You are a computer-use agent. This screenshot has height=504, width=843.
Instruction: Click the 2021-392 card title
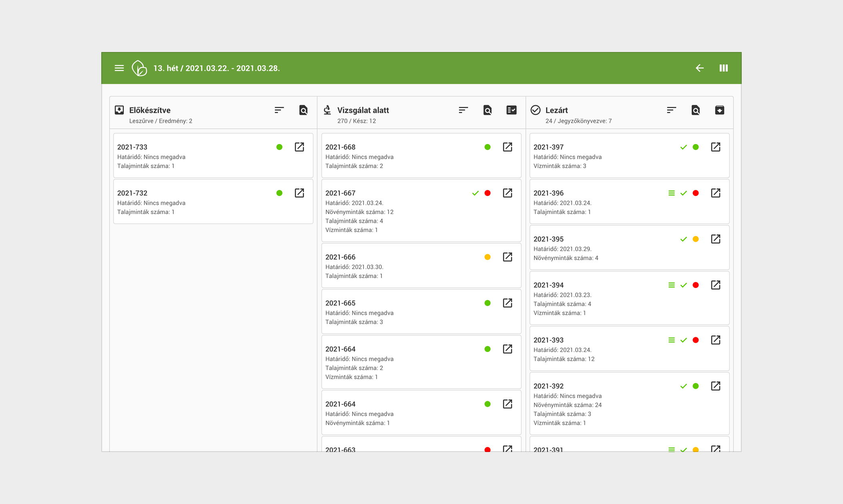click(x=548, y=386)
